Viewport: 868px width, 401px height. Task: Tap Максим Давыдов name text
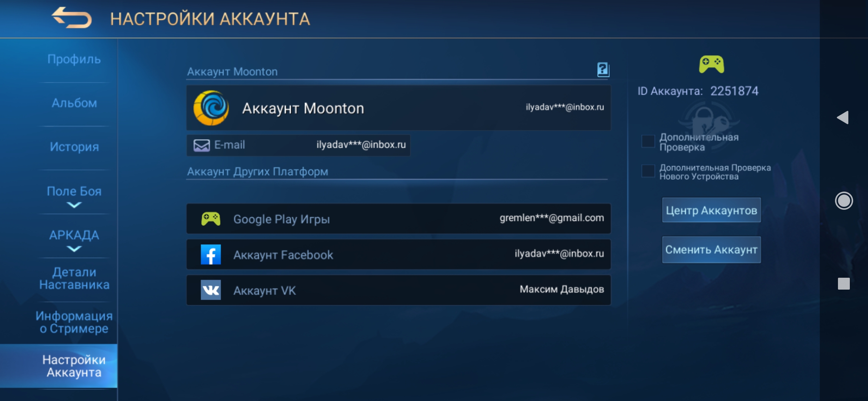[x=562, y=289]
